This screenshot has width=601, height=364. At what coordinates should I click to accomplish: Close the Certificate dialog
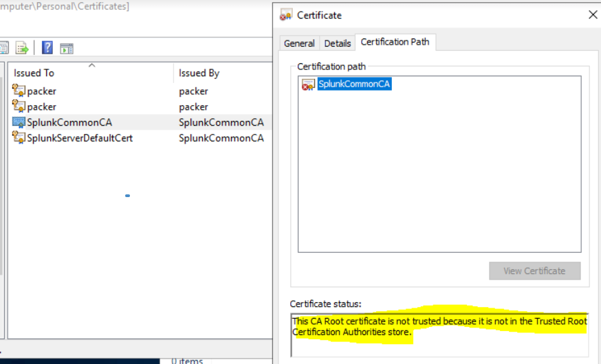tap(593, 14)
